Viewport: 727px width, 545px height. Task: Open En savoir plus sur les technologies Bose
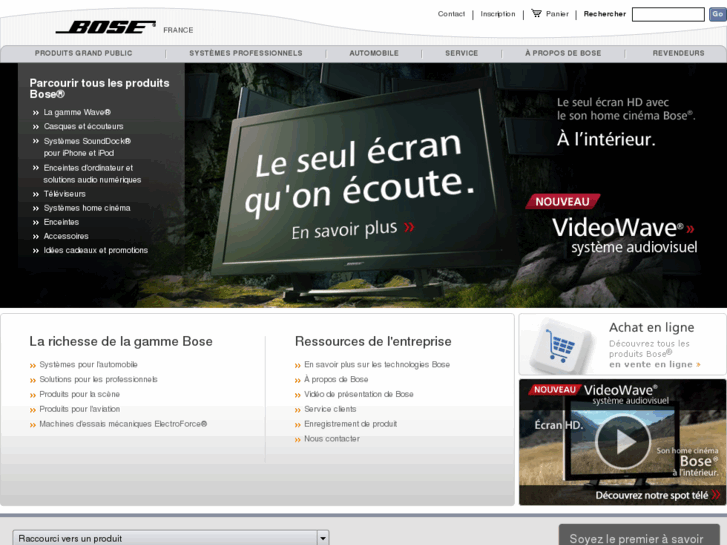[x=377, y=365]
